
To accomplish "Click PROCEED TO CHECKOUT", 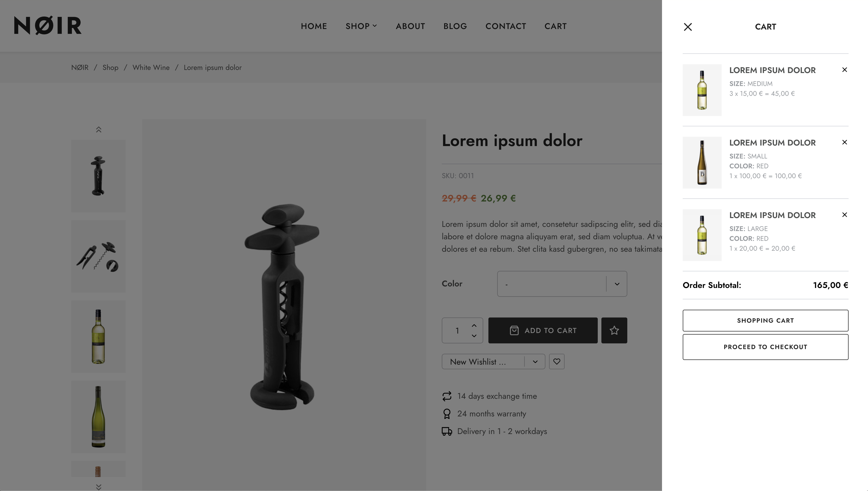I will 765,347.
